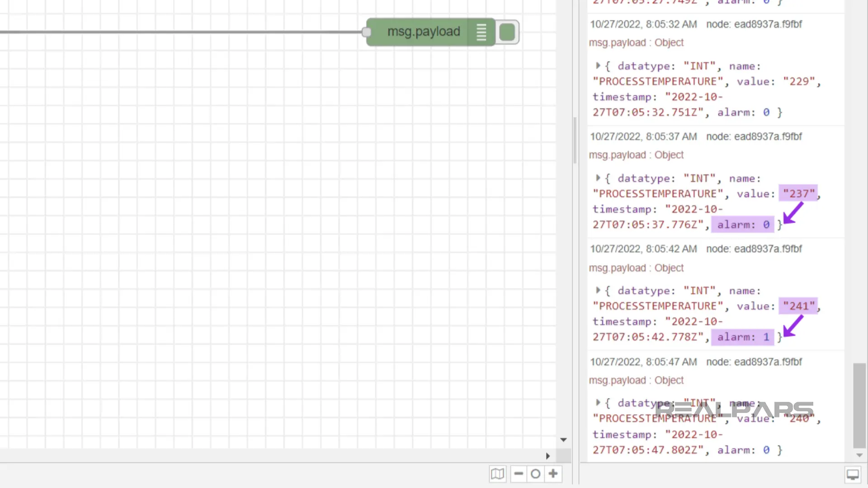Expand the payload object with value 241
The height and width of the screenshot is (488, 868).
point(598,291)
